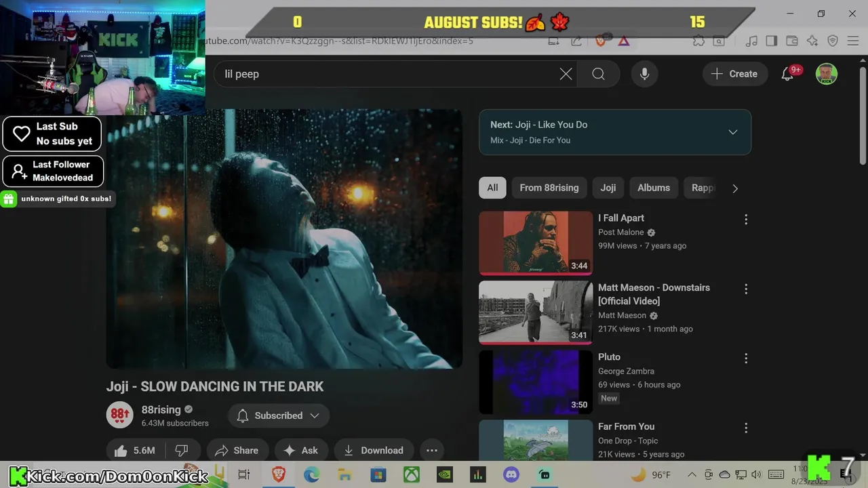The height and width of the screenshot is (488, 868).
Task: Open more actions ellipsis under video
Action: [432, 450]
